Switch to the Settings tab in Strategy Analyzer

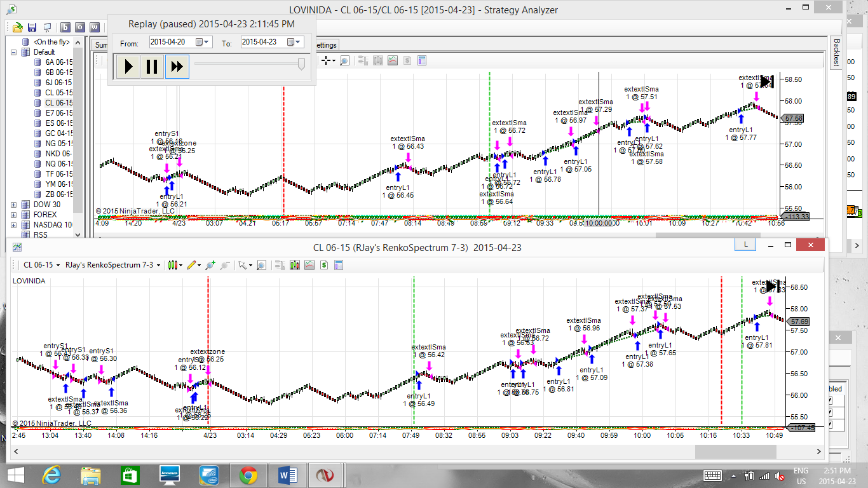click(x=327, y=45)
